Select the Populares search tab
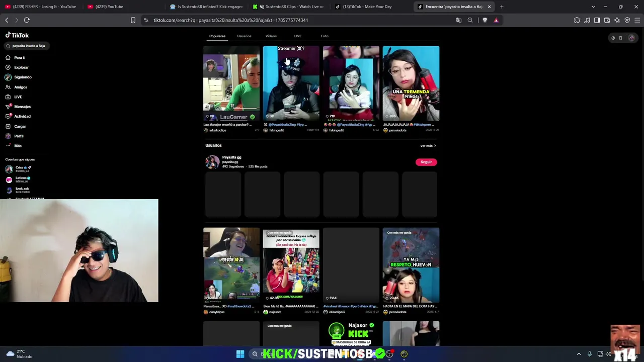This screenshot has height=362, width=644. click(217, 36)
